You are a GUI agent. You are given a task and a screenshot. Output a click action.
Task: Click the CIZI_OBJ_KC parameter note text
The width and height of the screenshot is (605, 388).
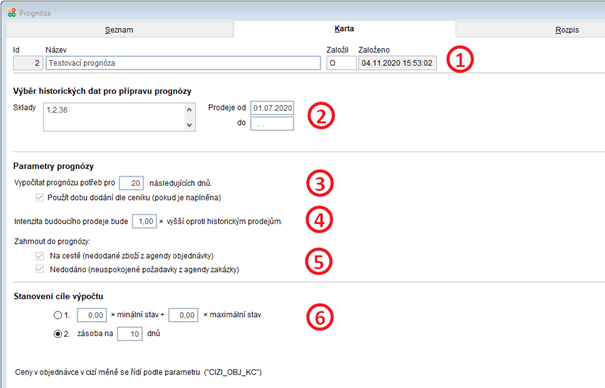138,372
